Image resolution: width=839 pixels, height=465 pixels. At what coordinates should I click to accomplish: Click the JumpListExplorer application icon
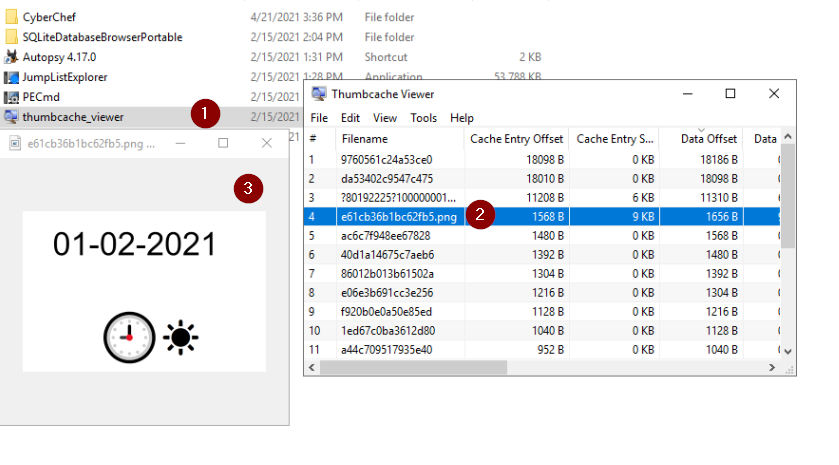click(x=12, y=77)
